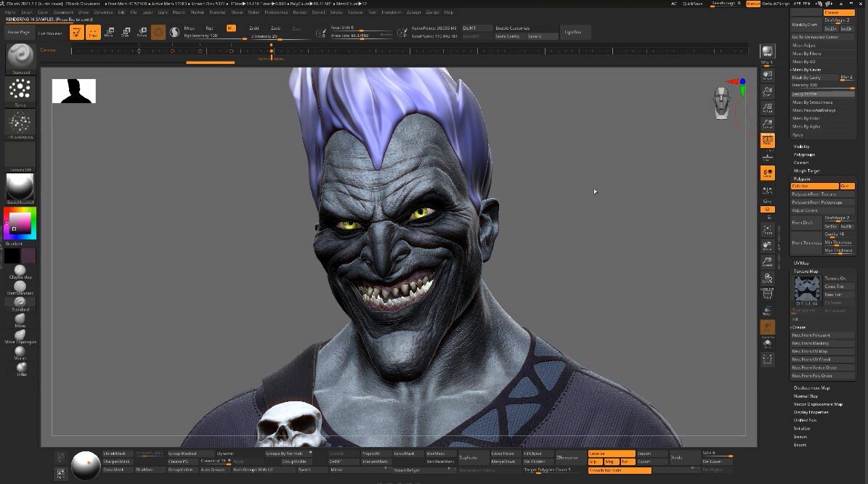
Task: Click the Live Boolean button
Action: click(50, 33)
